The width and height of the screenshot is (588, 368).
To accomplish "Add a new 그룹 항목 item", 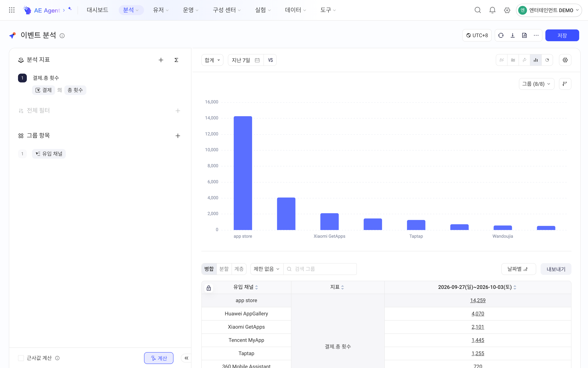I will point(178,136).
